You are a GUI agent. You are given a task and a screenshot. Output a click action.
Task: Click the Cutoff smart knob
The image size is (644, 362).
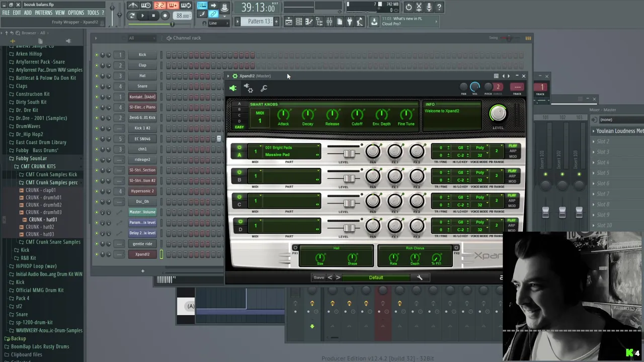357,115
